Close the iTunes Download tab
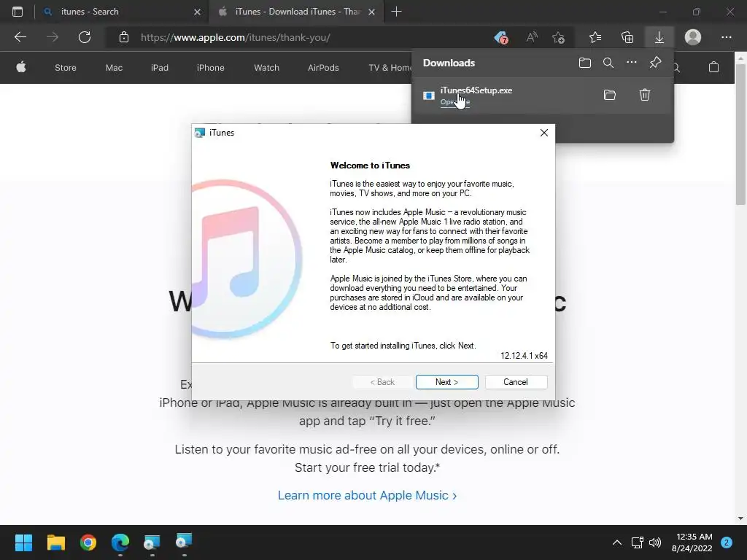The height and width of the screenshot is (560, 747). (x=371, y=12)
